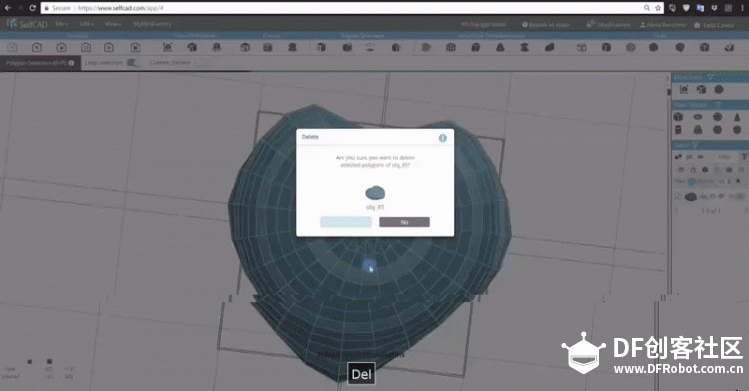The height and width of the screenshot is (391, 749).
Task: Open the browser three-dot menu
Action: (742, 8)
